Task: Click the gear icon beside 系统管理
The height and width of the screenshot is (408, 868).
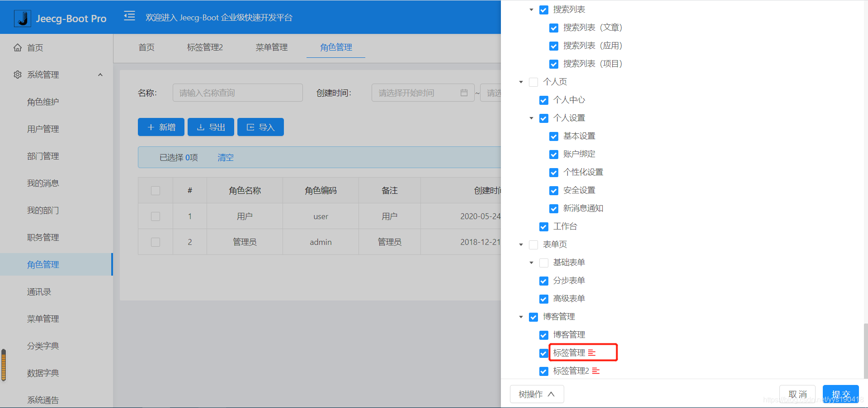Action: [18, 75]
